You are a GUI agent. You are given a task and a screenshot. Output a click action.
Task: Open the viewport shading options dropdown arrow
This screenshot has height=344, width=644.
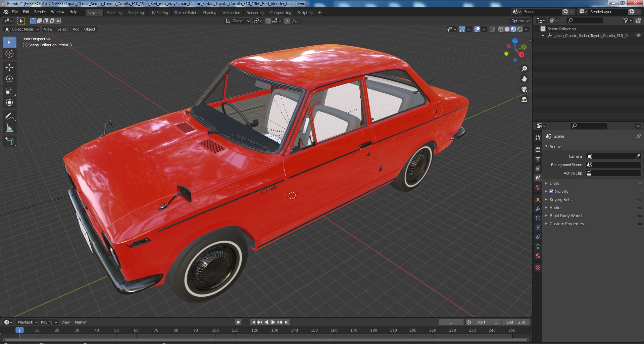pyautogui.click(x=527, y=29)
